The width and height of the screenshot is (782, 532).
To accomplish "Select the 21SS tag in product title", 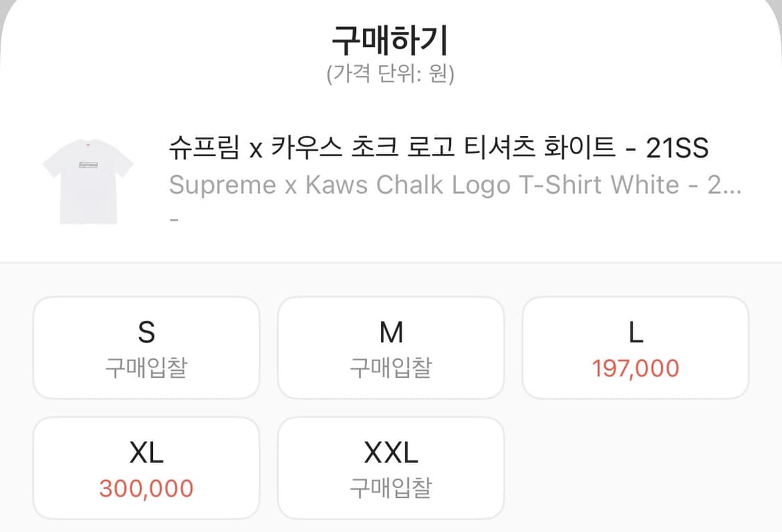I will (x=678, y=149).
